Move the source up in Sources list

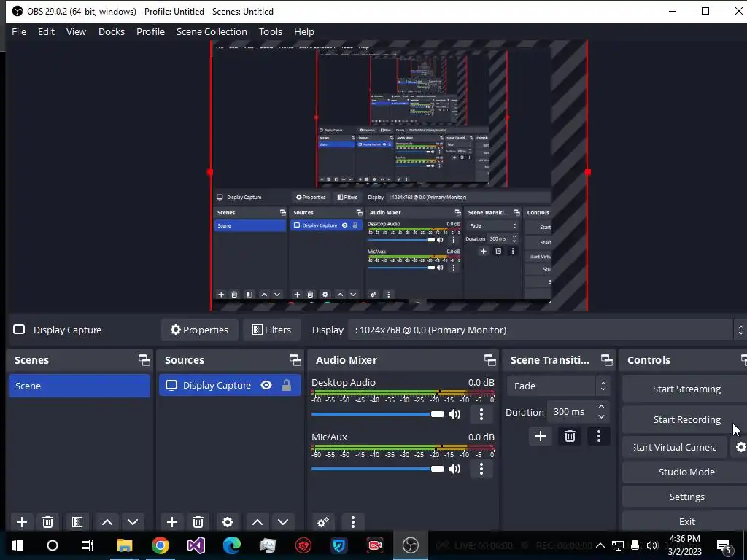coord(258,522)
